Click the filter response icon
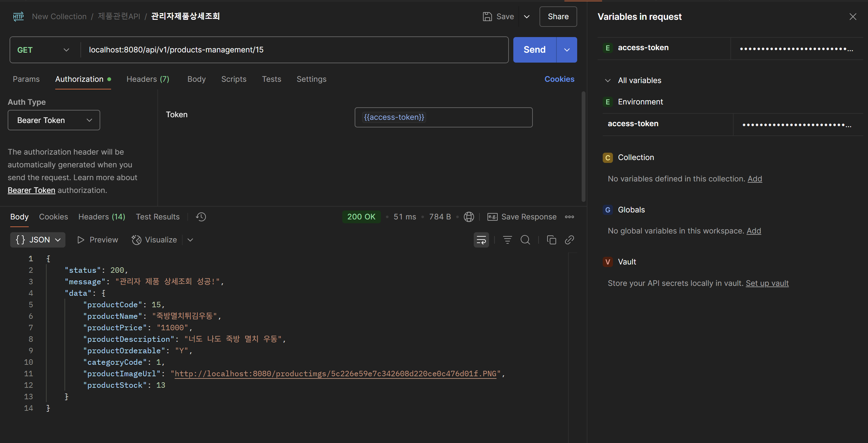The width and height of the screenshot is (868, 443). (507, 240)
